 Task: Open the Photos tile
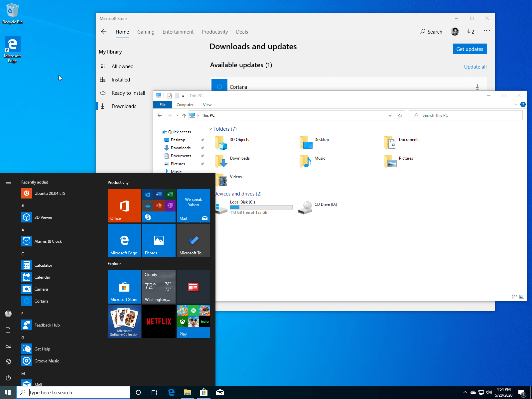(x=159, y=240)
